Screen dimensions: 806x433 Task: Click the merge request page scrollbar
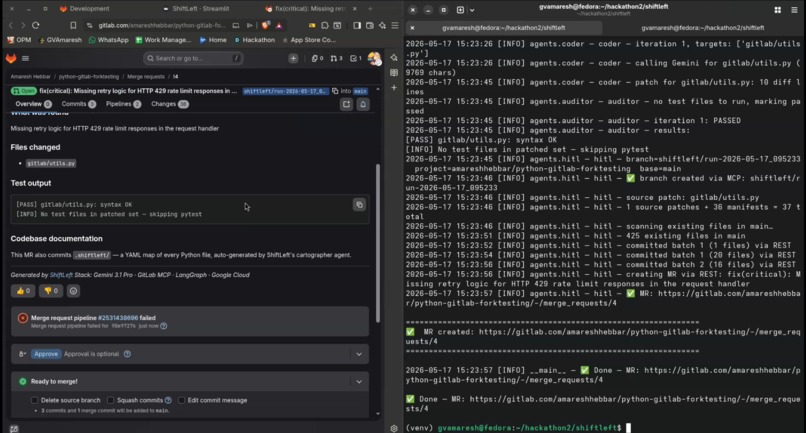[378, 243]
